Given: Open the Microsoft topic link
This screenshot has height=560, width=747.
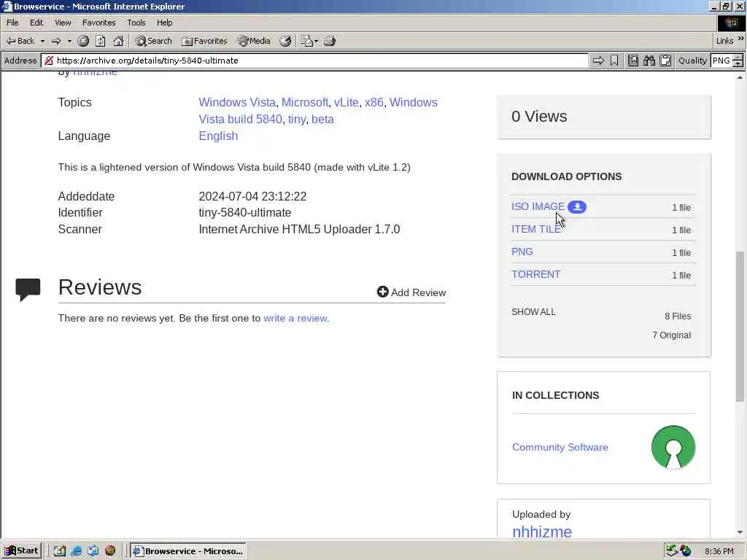Looking at the screenshot, I should [305, 102].
